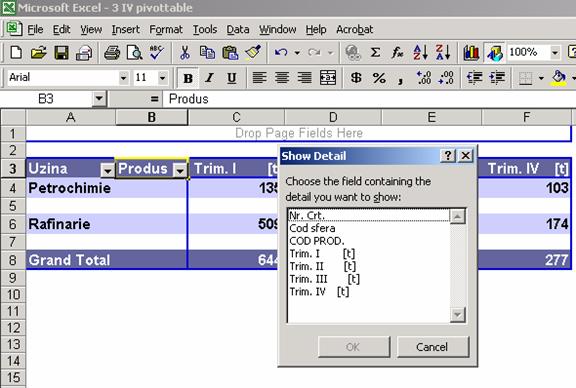Click Increase Decimal icon
Image resolution: width=576 pixels, height=388 pixels.
[424, 78]
